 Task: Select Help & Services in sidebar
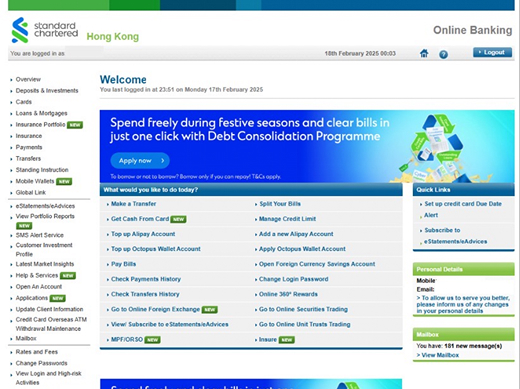pyautogui.click(x=37, y=275)
